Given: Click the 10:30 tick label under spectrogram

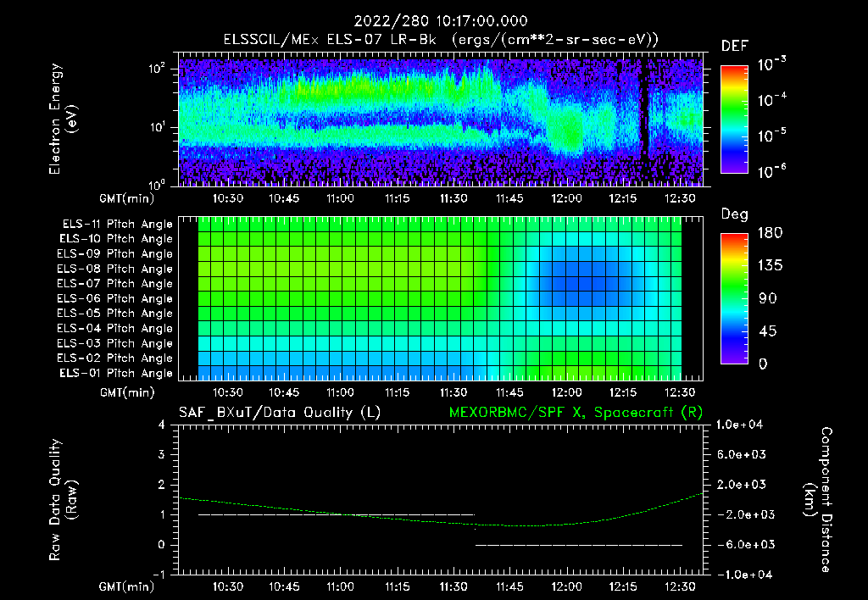Looking at the screenshot, I should [x=227, y=198].
